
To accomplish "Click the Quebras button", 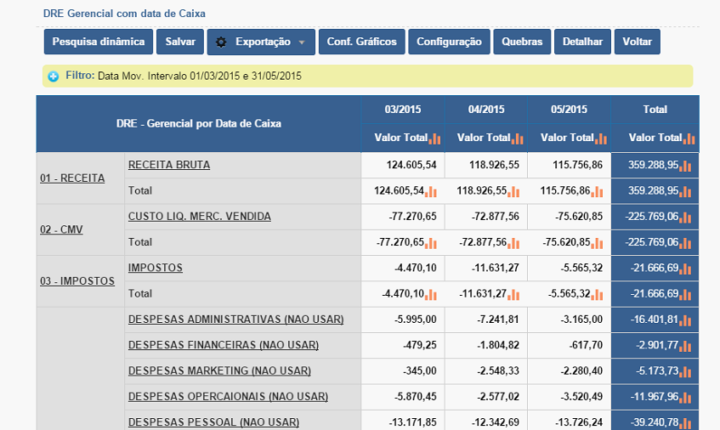I will coord(522,42).
